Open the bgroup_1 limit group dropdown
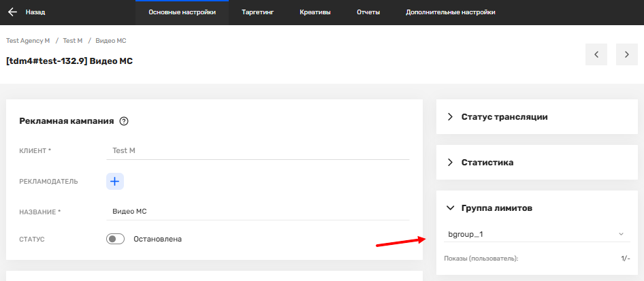Viewport: 644px width, 281px height. pos(537,234)
